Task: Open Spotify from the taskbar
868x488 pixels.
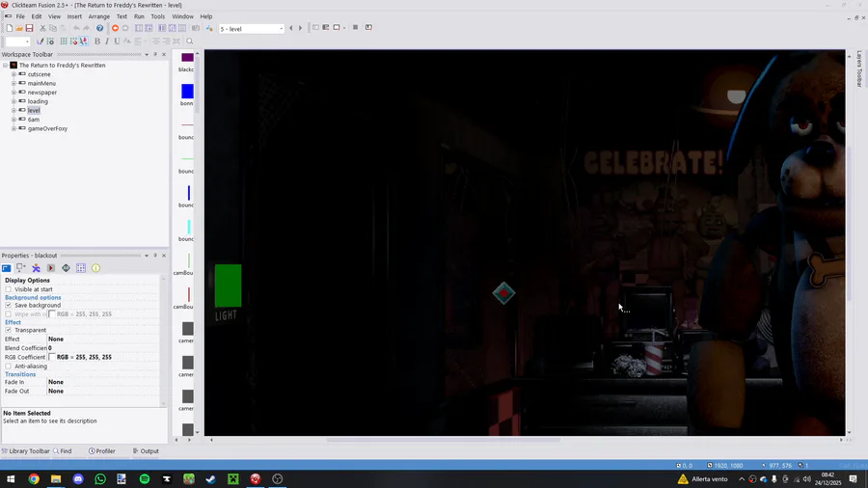Action: click(x=145, y=479)
